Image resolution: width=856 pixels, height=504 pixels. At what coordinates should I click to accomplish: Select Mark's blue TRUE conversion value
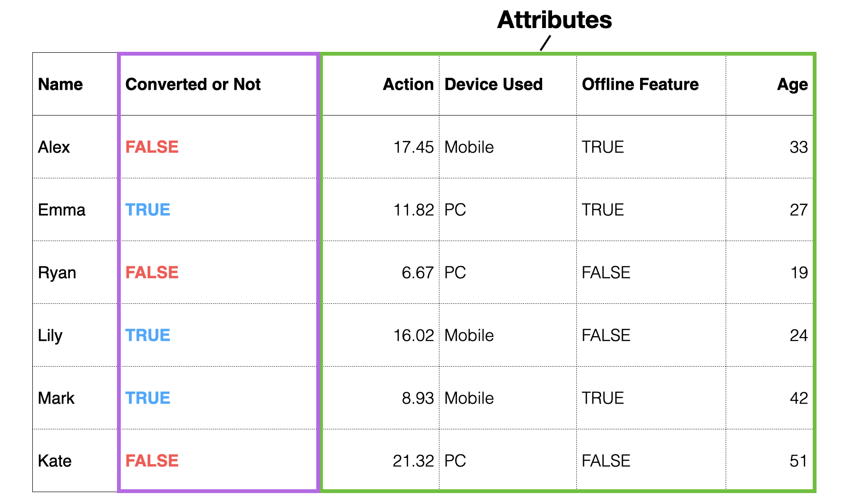(148, 398)
